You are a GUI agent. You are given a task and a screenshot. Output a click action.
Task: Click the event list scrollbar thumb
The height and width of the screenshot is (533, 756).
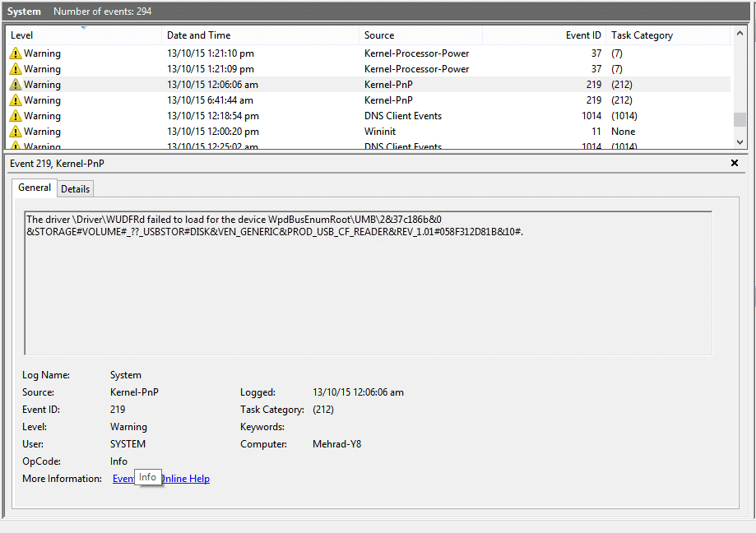(x=739, y=119)
